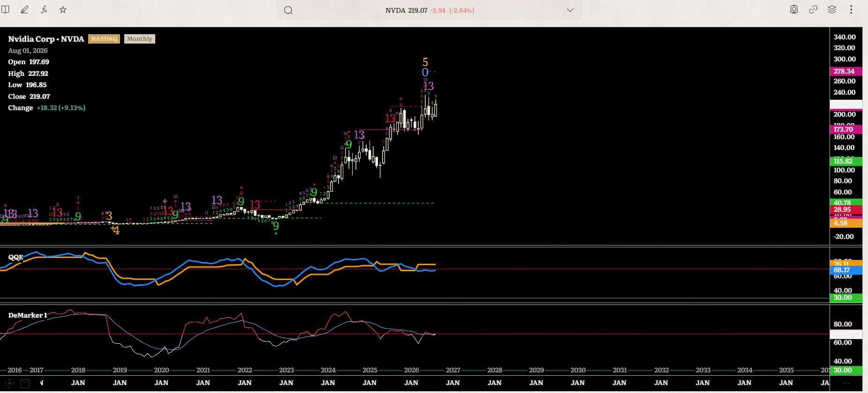
Task: Click the star favorite icon
Action: point(63,9)
